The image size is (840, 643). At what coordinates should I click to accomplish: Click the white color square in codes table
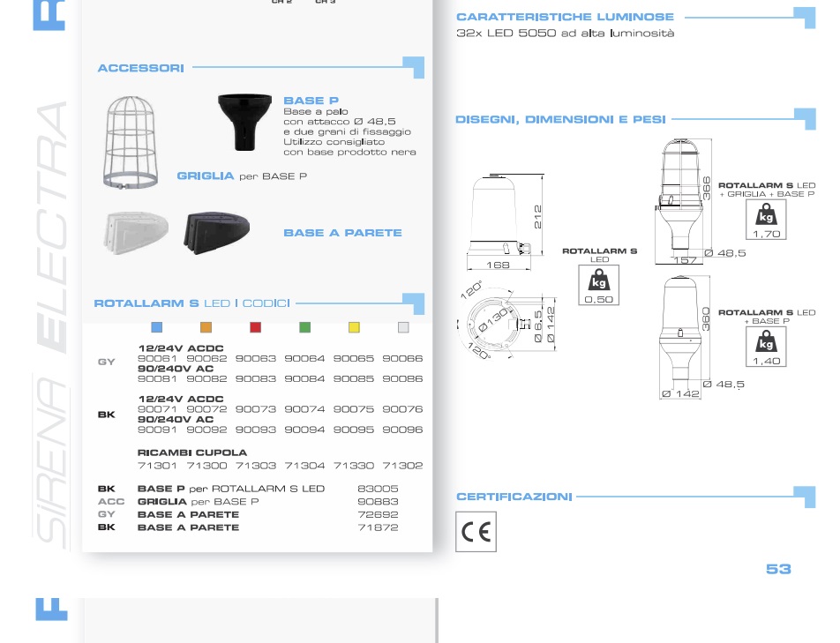pos(403,327)
